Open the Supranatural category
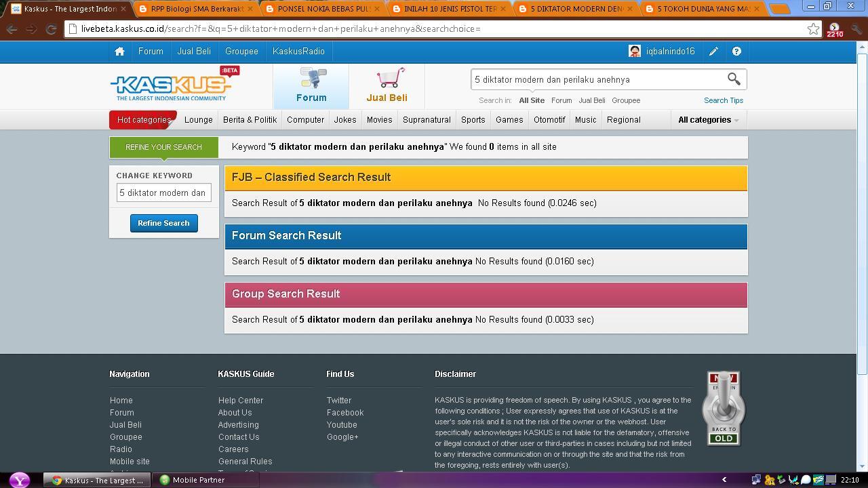 (427, 120)
